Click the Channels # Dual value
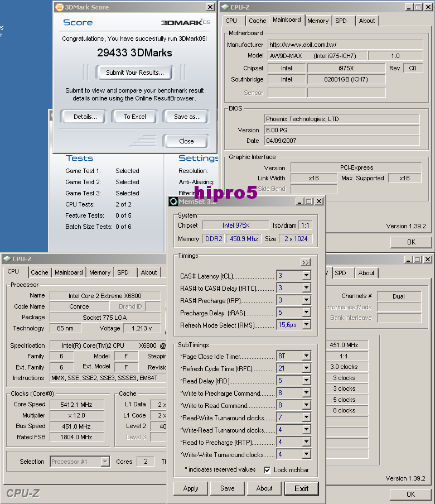The height and width of the screenshot is (504, 435). pyautogui.click(x=399, y=296)
